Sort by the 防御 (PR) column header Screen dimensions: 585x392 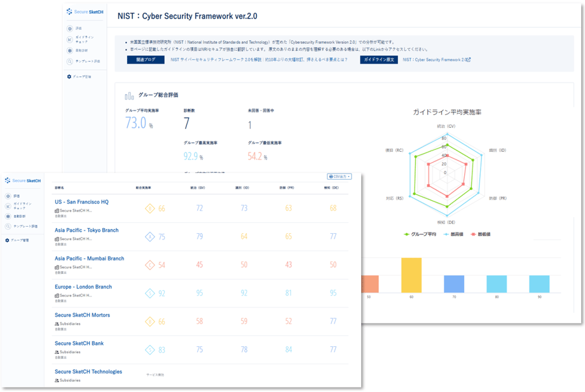point(287,188)
